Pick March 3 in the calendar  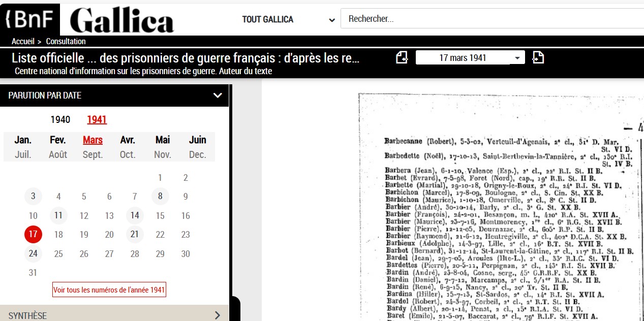click(x=33, y=197)
